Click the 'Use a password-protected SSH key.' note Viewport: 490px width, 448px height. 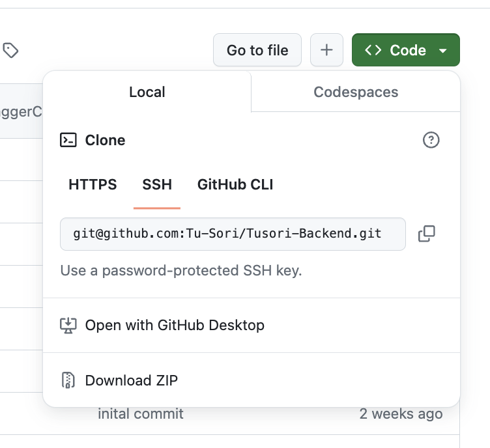[181, 271]
